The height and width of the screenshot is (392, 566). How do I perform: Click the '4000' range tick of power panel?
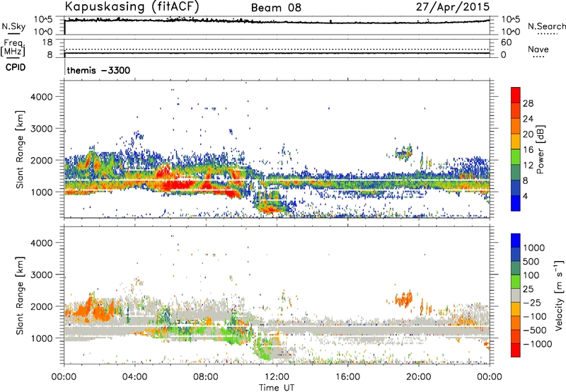(x=42, y=97)
